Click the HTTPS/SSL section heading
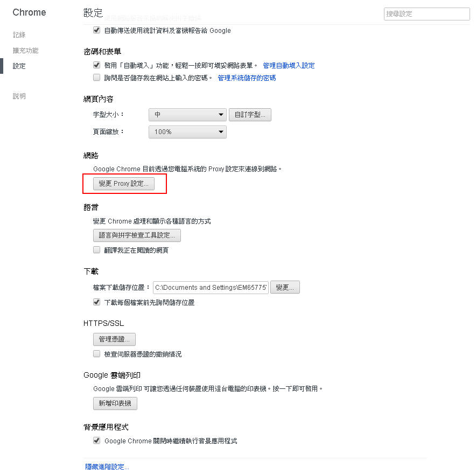This screenshot has height=474, width=476. [x=104, y=323]
